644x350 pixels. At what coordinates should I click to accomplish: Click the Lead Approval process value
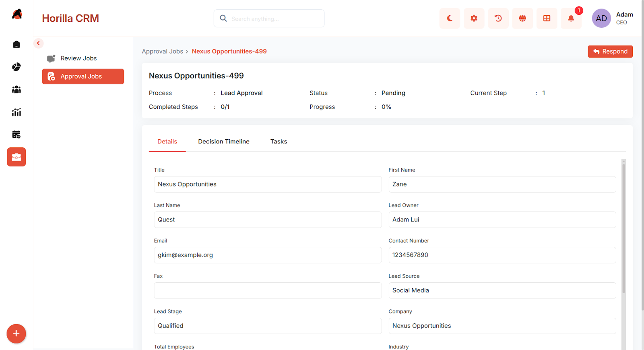click(x=242, y=93)
